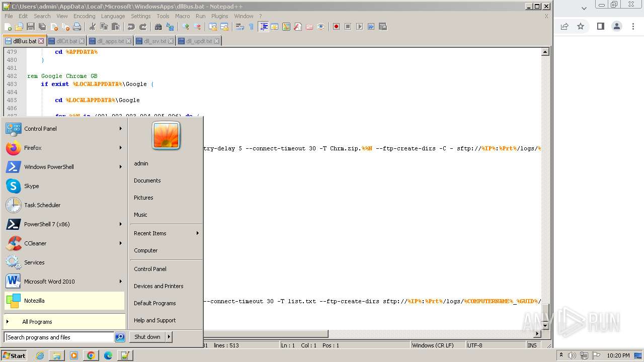This screenshot has width=644, height=362.
Task: Open Services from Start menu
Action: click(x=64, y=262)
